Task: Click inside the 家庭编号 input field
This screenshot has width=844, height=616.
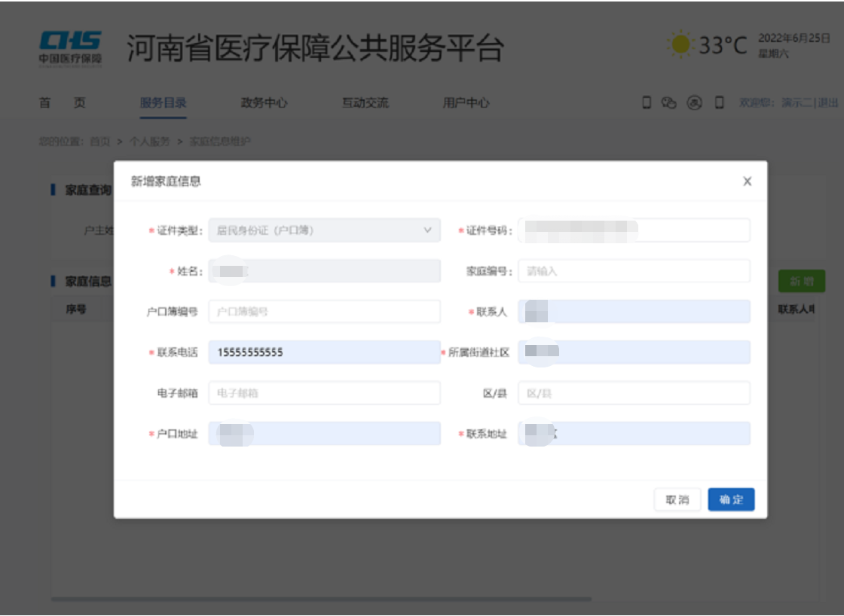Action: click(x=635, y=271)
